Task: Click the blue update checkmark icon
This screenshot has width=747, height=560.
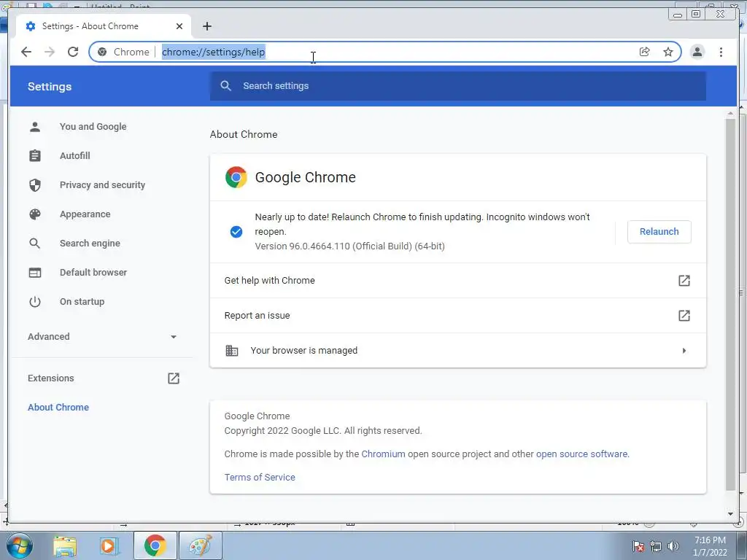Action: coord(236,232)
